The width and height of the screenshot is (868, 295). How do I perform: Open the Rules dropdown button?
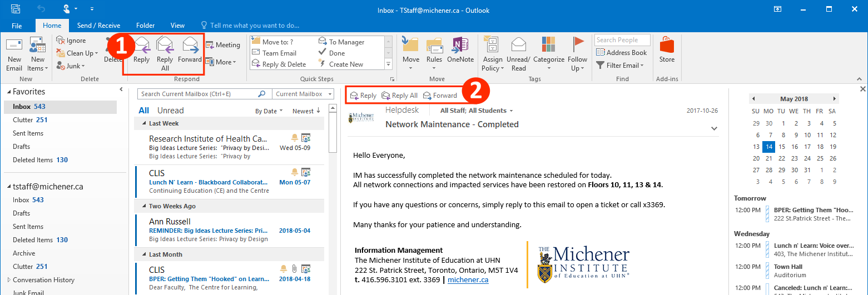[434, 54]
